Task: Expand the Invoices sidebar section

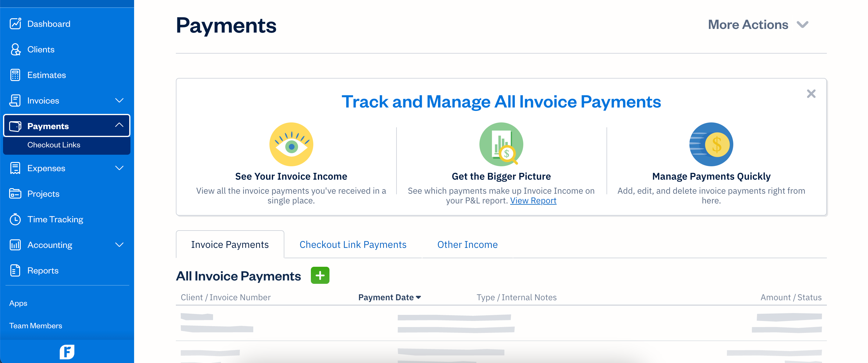Action: point(119,100)
